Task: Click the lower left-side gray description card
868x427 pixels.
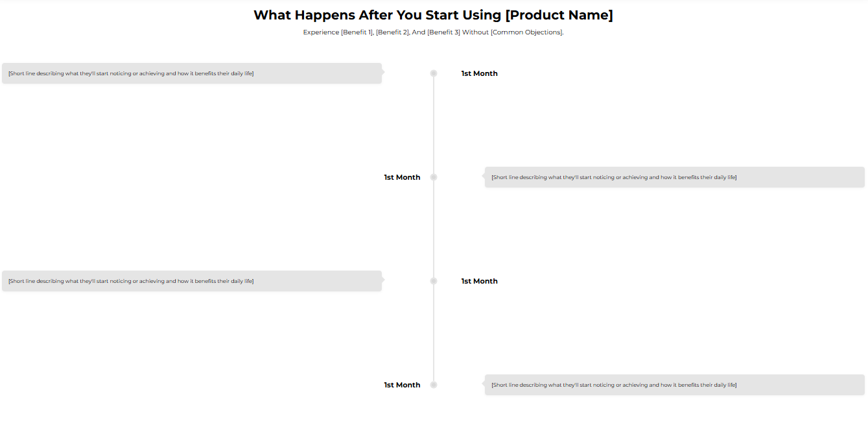Action: (x=192, y=281)
